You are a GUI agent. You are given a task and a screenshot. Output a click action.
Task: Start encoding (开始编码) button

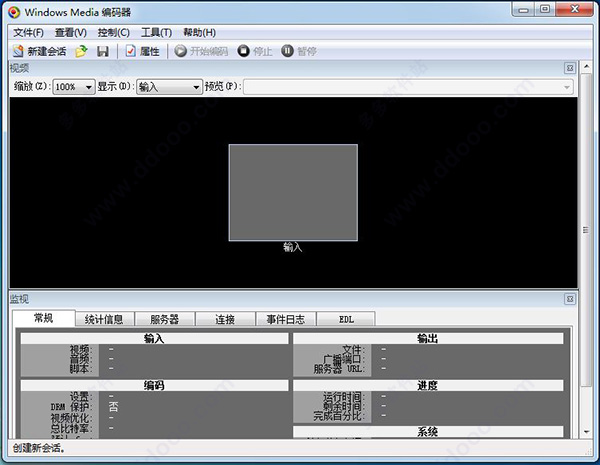click(201, 51)
